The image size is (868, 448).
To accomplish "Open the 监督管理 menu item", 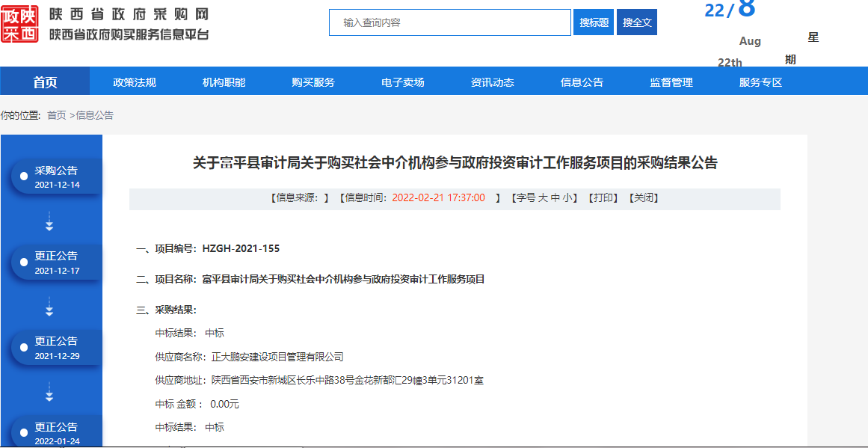I will pos(671,82).
